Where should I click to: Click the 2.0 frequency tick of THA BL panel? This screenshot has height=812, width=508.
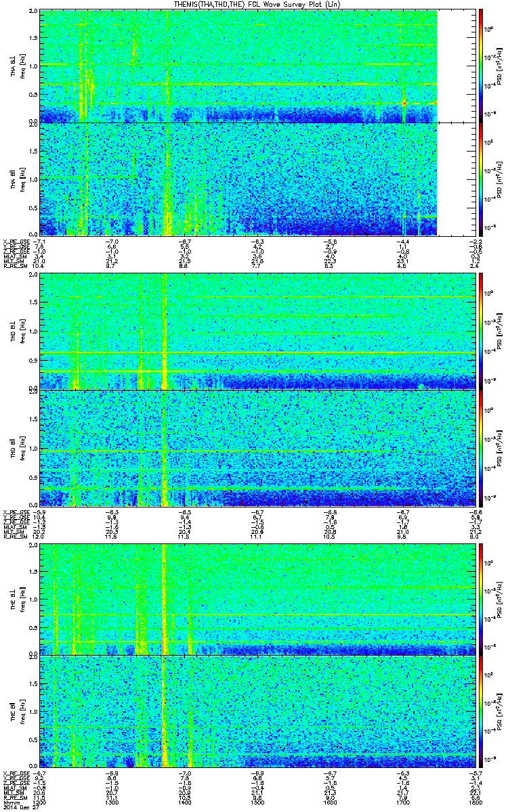tap(33, 12)
